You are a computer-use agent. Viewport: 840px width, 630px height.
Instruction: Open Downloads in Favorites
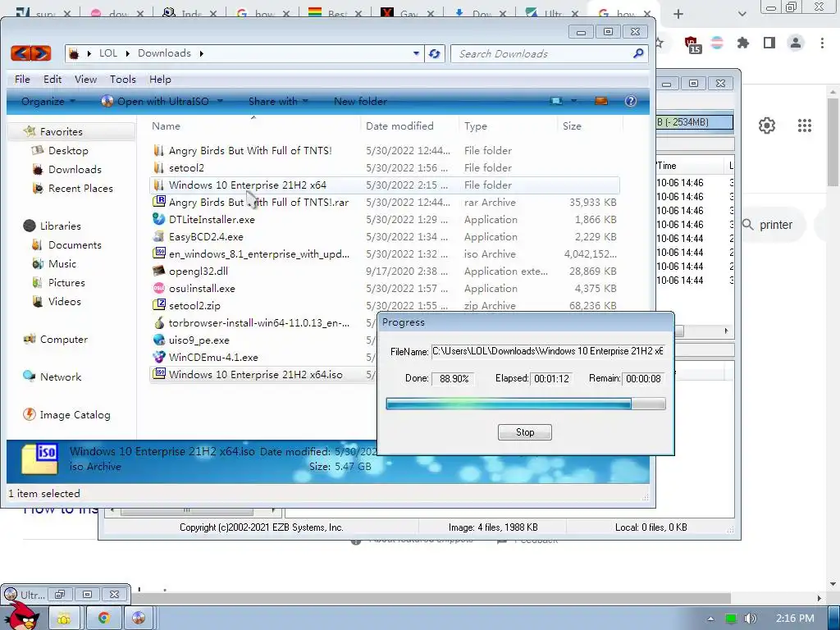[x=75, y=169]
